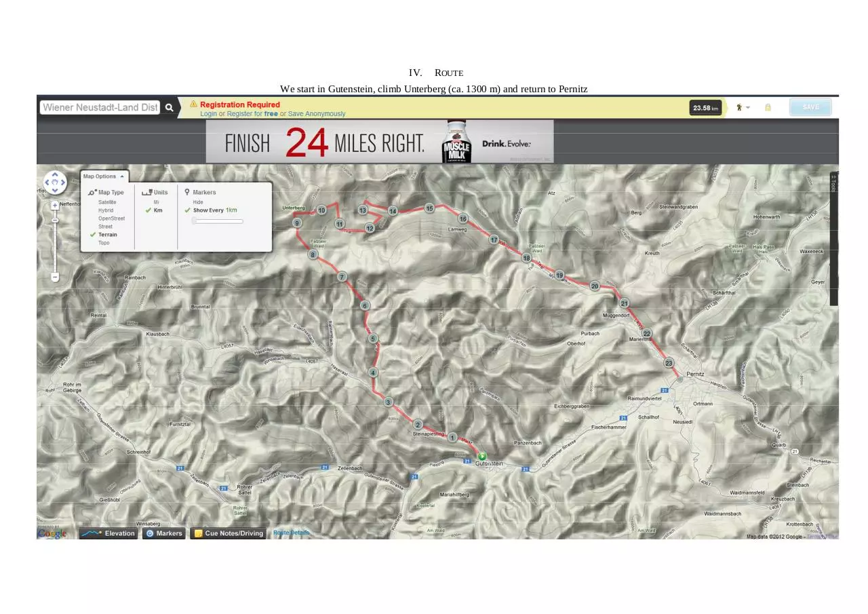868x614 pixels.
Task: Click the Save Anonymously link
Action: [317, 114]
